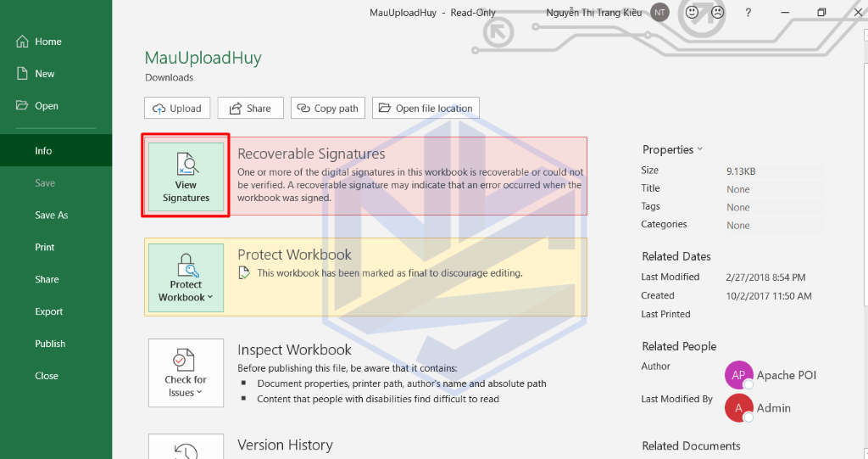Click Open file location button
The image size is (868, 459).
point(426,108)
